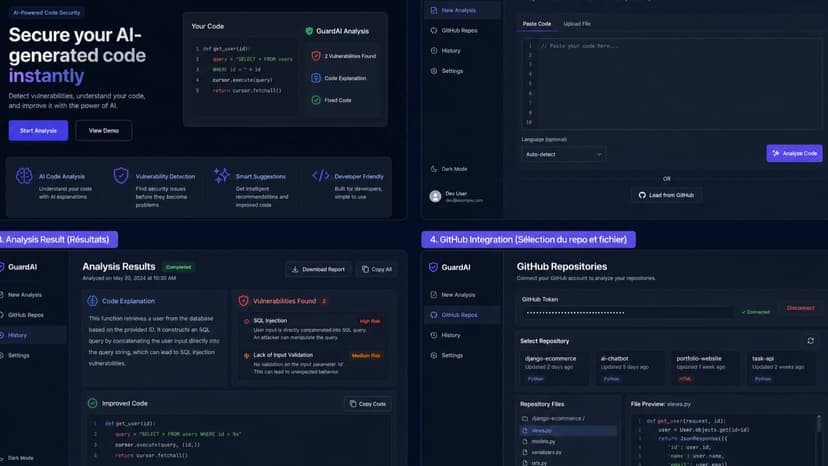The height and width of the screenshot is (466, 828).
Task: Click the Dev User avatar in paste-code screen
Action: (435, 197)
